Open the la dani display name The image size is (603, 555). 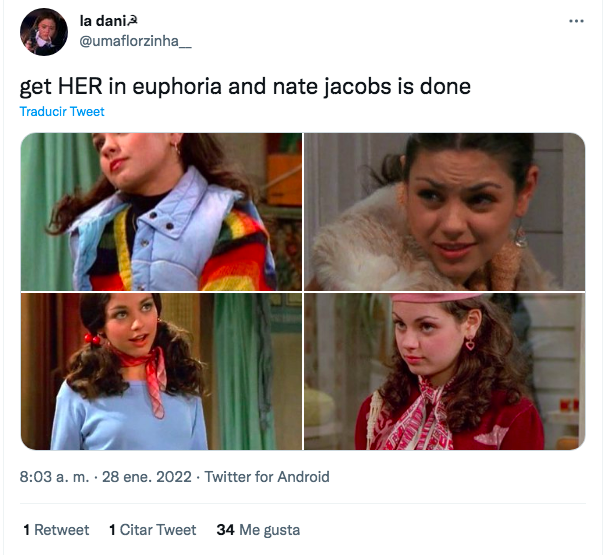(x=103, y=21)
